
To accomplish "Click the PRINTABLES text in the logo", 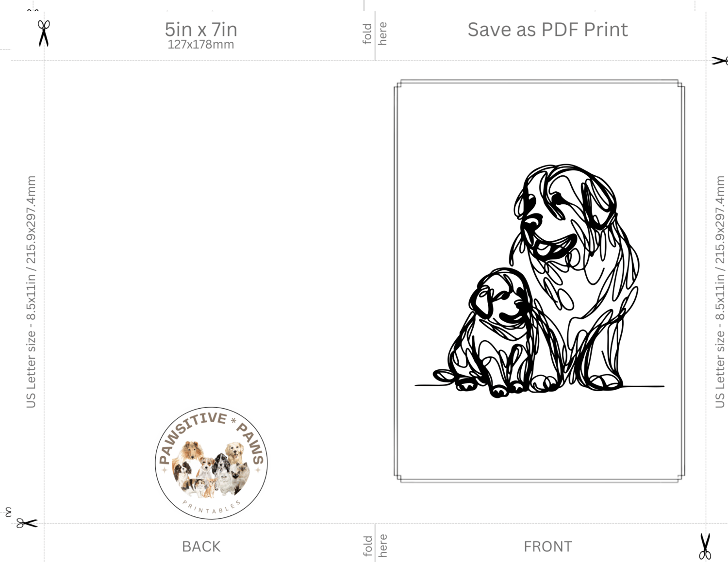I will pos(212,508).
